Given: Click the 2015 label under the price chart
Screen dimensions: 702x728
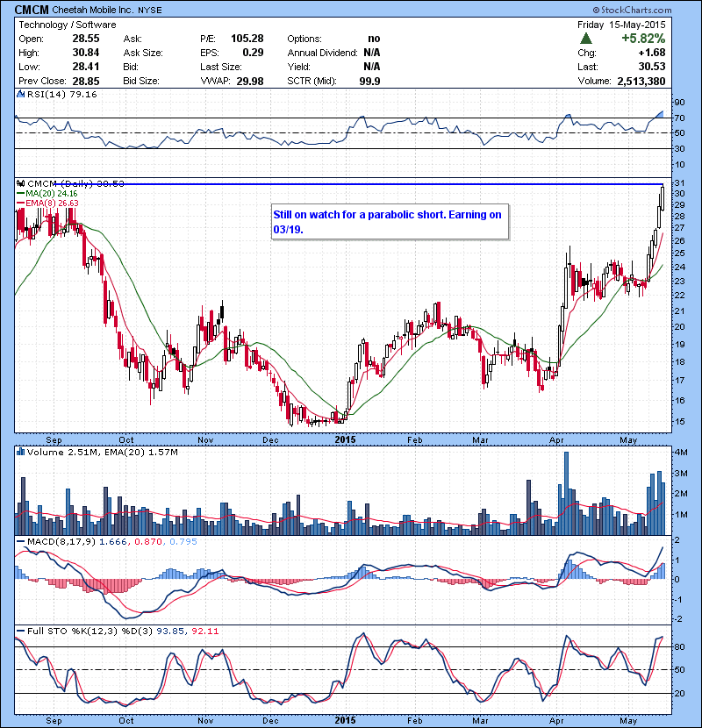Looking at the screenshot, I should pos(345,439).
